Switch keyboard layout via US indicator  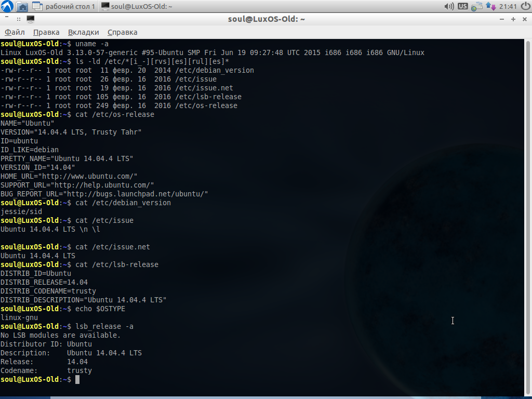click(x=462, y=6)
